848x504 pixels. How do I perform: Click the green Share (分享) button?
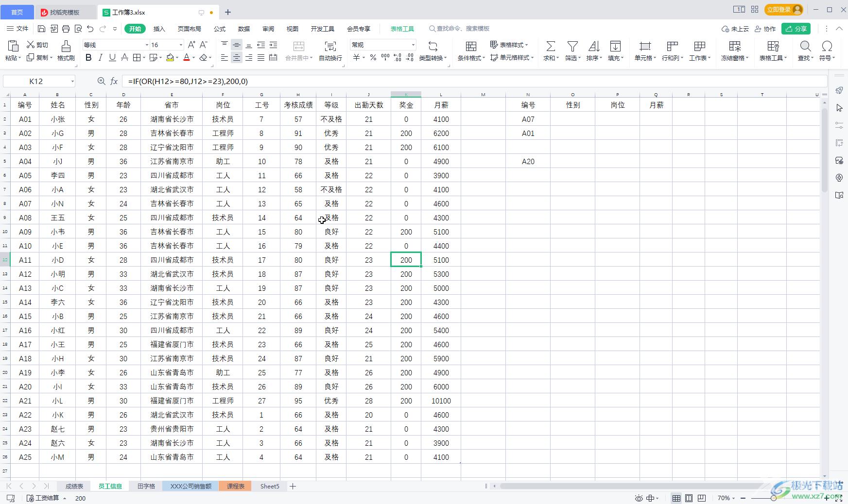[x=796, y=29]
